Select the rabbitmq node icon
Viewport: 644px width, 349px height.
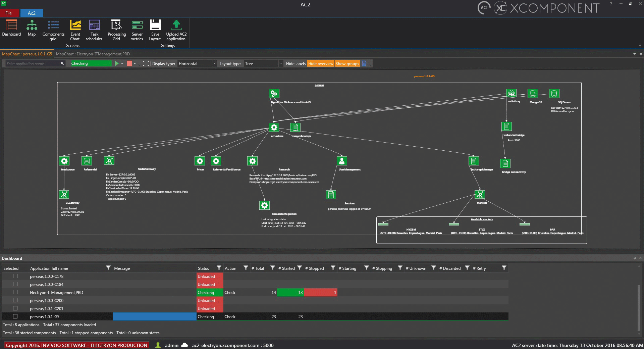(x=511, y=93)
